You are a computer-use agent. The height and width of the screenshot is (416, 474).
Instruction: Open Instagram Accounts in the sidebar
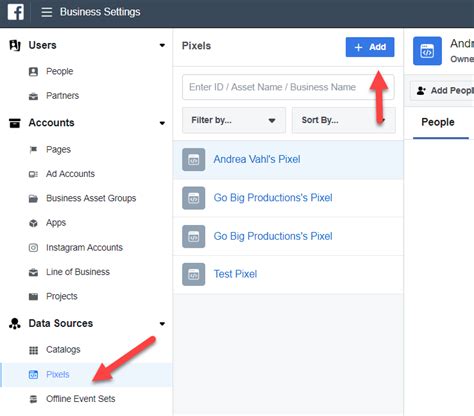84,248
